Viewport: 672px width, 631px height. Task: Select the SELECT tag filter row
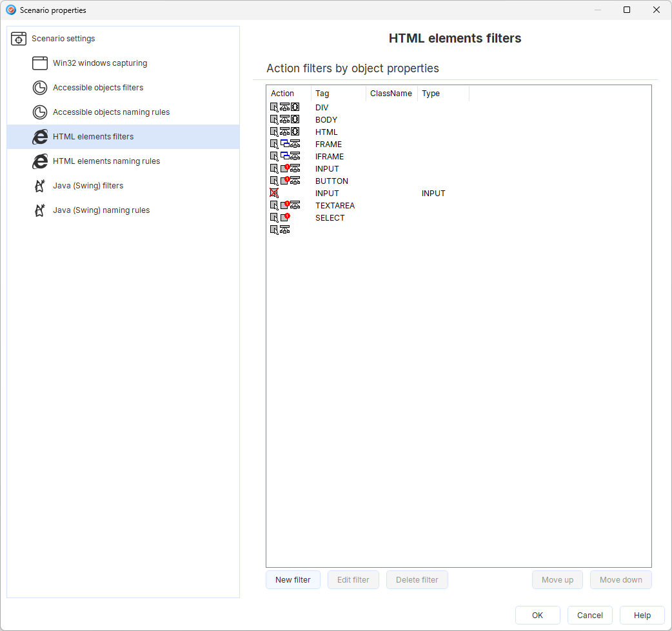pos(330,218)
